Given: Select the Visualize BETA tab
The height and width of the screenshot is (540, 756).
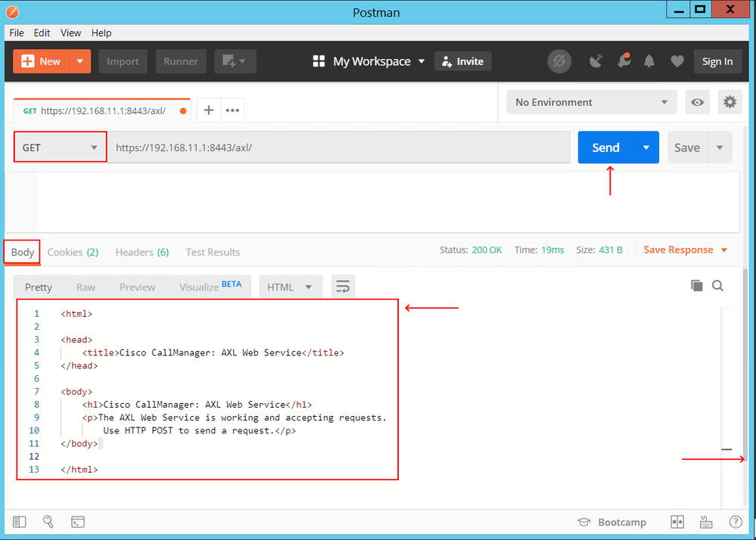Looking at the screenshot, I should (x=210, y=286).
